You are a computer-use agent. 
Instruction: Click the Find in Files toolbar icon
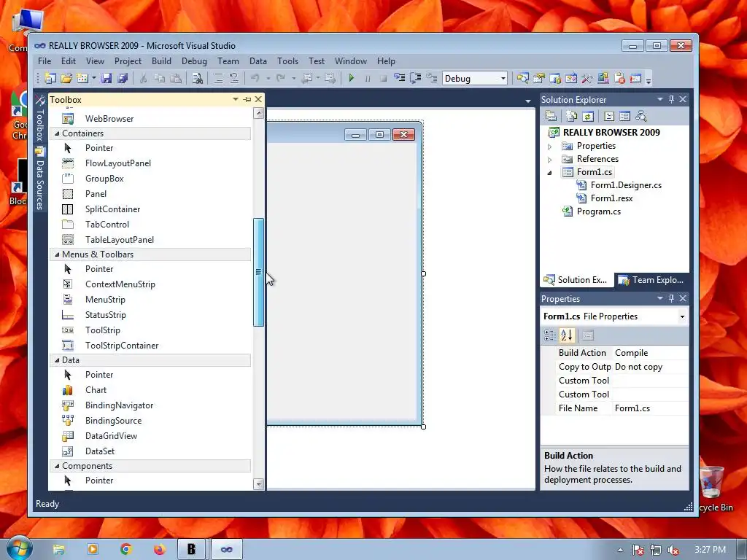197,78
